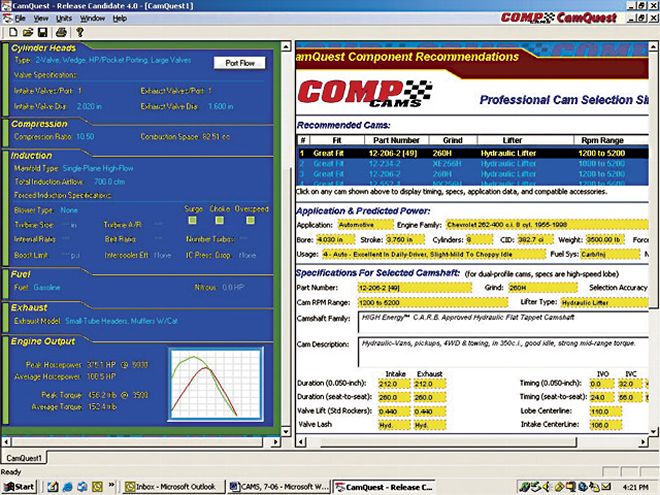Click the system clock showing 4:21 PM
The image size is (660, 495).
[635, 487]
